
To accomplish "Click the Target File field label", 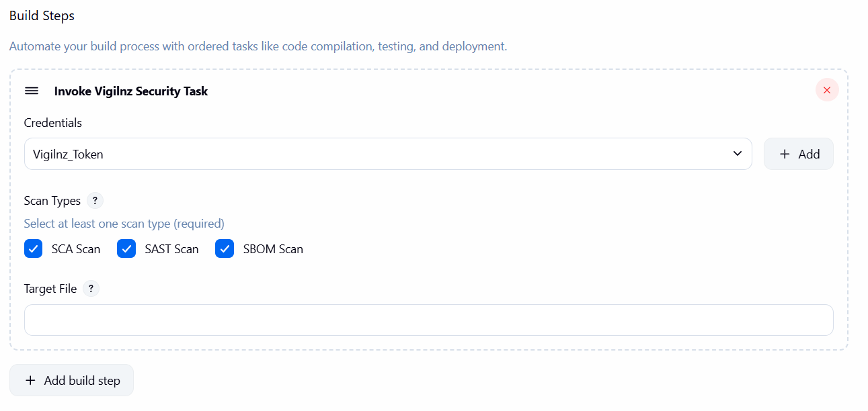I will [50, 289].
